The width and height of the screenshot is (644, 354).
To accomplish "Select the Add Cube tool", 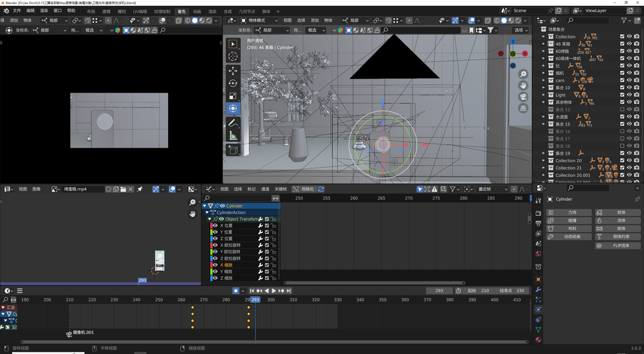I will point(233,149).
